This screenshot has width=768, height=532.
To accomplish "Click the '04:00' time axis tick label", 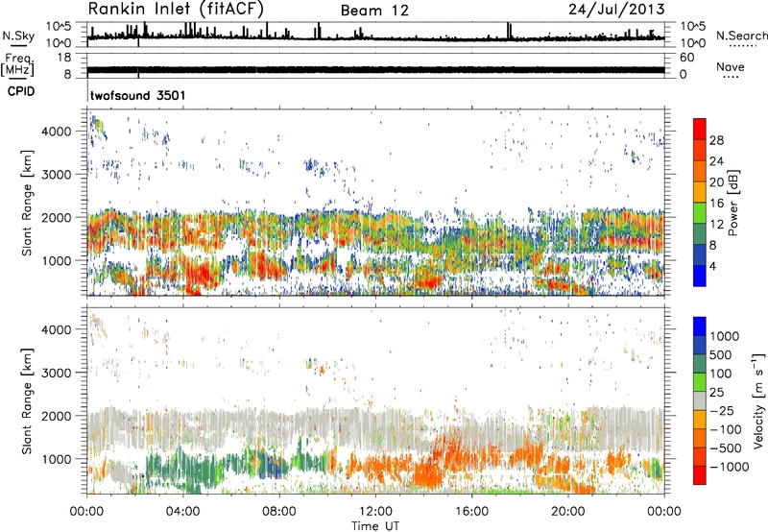I will (x=182, y=511).
